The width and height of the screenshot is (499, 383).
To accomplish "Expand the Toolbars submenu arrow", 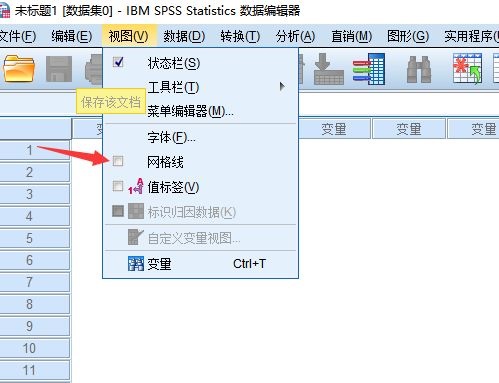I will [282, 87].
